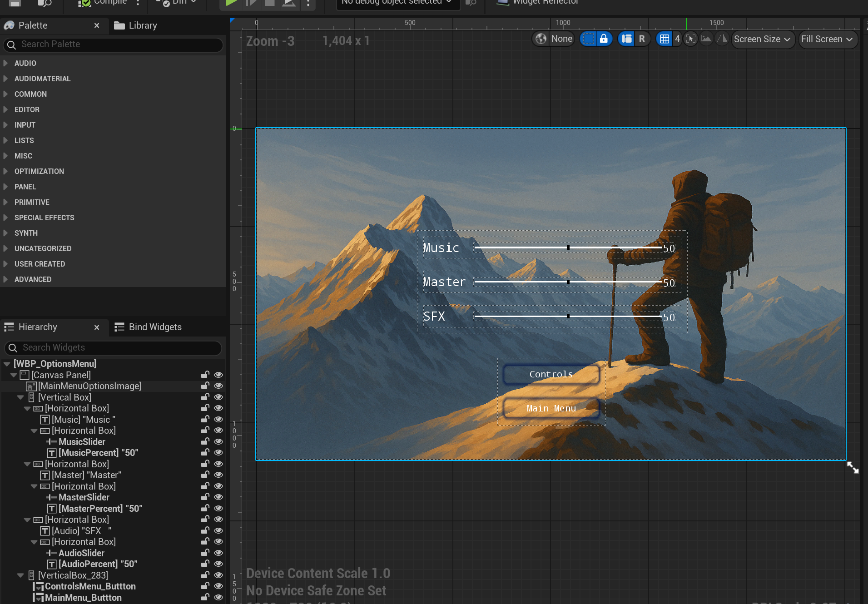Click the Main Menu button in the canvas
868x604 pixels.
click(551, 408)
